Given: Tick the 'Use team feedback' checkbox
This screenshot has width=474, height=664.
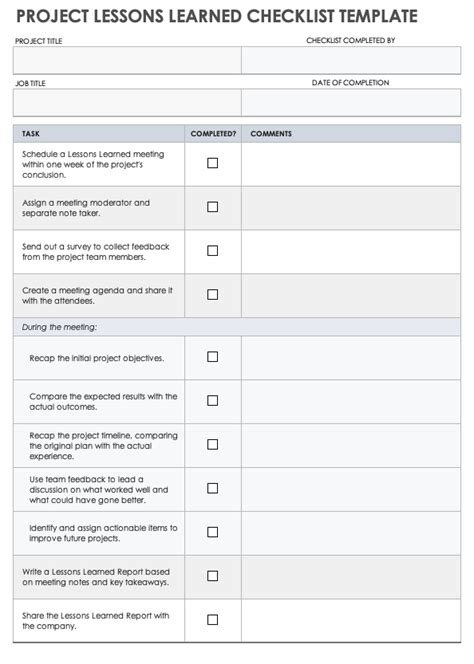Looking at the screenshot, I should pos(213,488).
